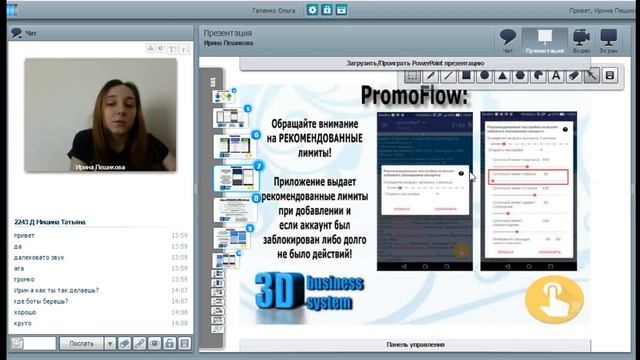
Task: Select the text A tool
Action: click(556, 76)
